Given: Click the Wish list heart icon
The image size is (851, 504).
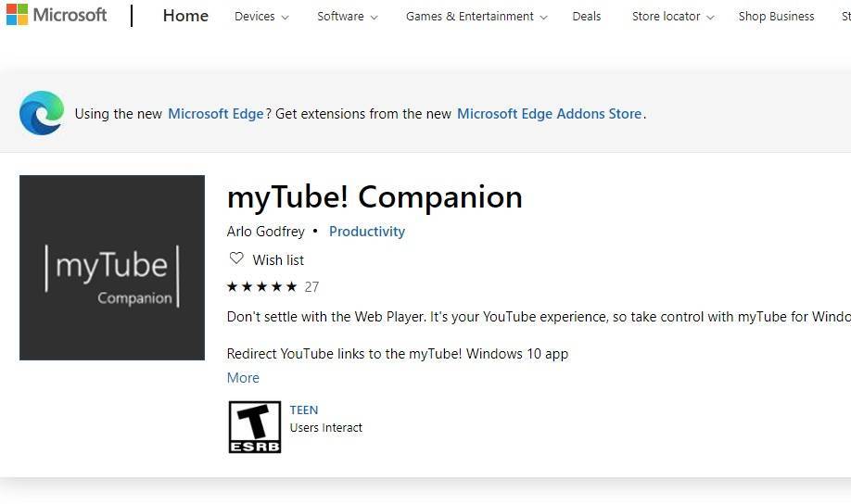Looking at the screenshot, I should (236, 258).
